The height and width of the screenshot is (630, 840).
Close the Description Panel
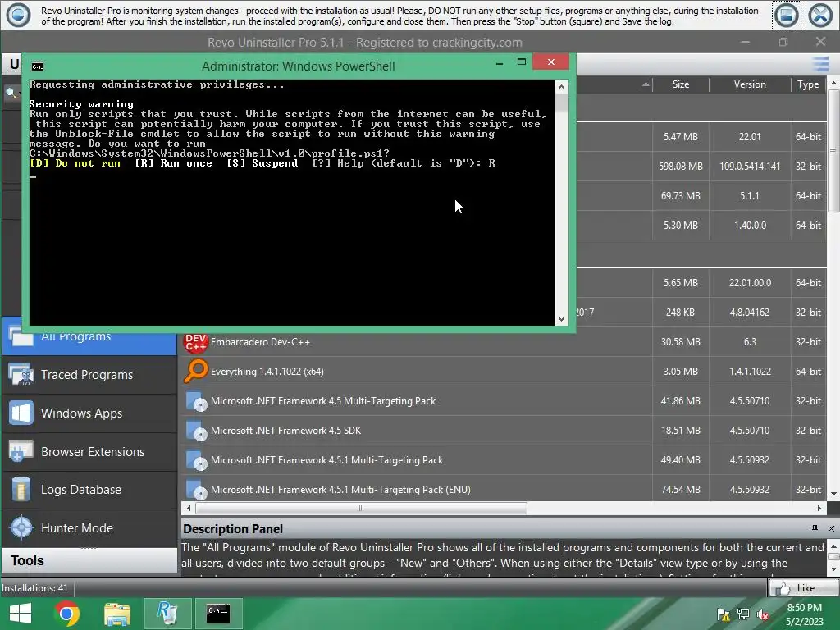(831, 528)
